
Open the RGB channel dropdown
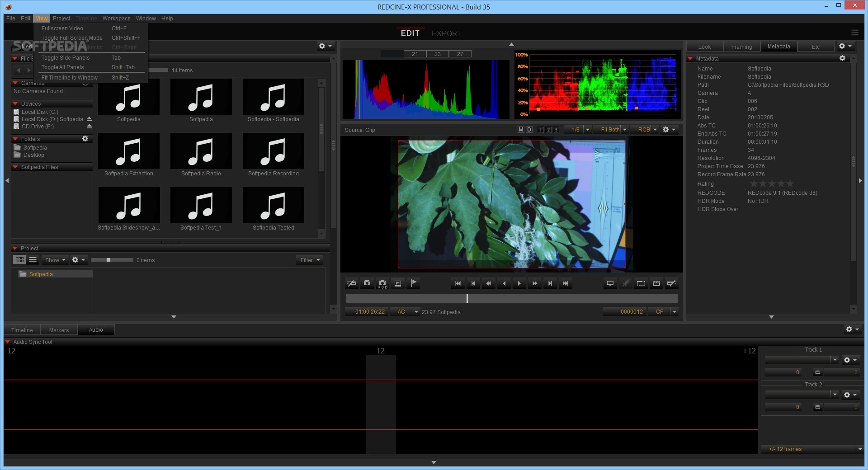point(645,130)
